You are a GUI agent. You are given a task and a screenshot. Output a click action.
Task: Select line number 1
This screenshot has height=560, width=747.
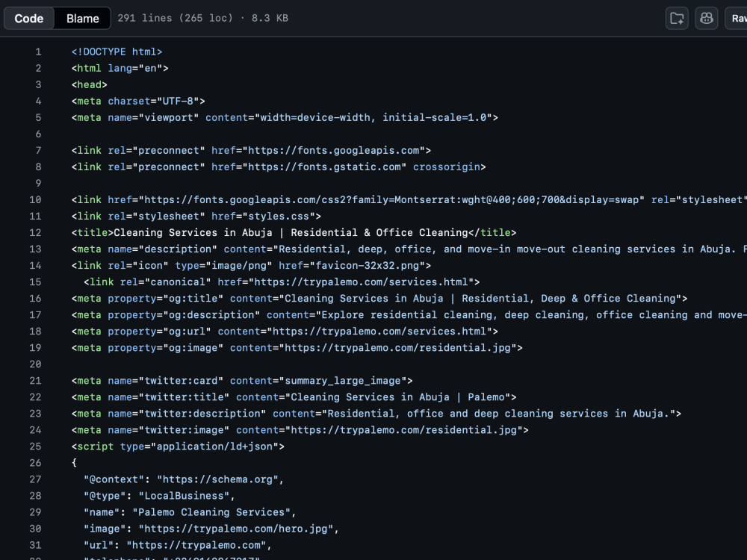pyautogui.click(x=38, y=52)
